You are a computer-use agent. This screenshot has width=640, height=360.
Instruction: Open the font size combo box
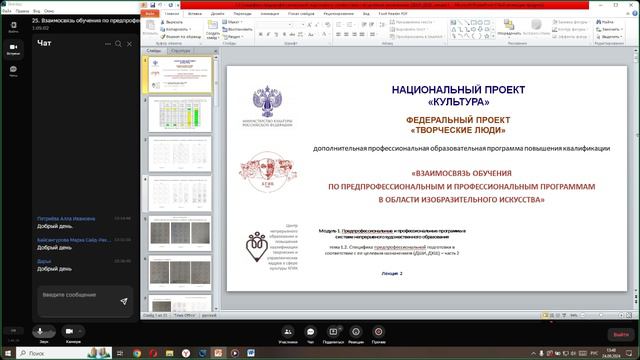(x=300, y=25)
